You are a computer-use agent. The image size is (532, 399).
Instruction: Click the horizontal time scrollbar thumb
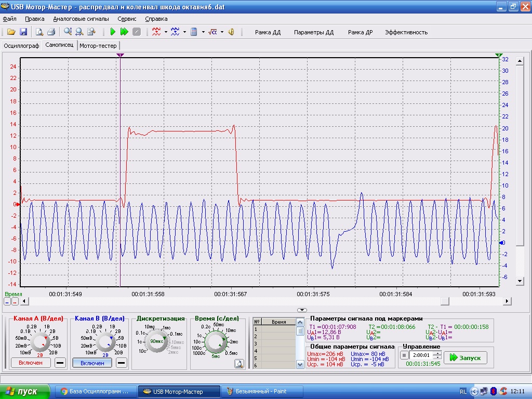tap(445, 301)
